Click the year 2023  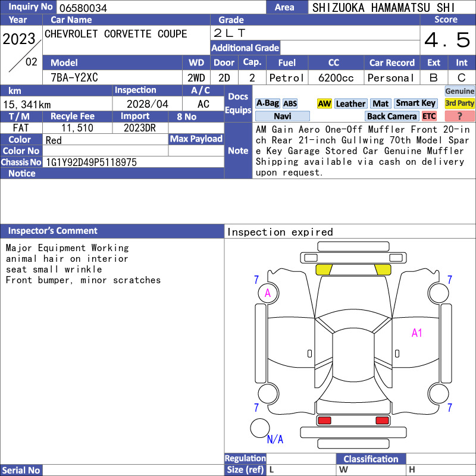click(x=19, y=39)
